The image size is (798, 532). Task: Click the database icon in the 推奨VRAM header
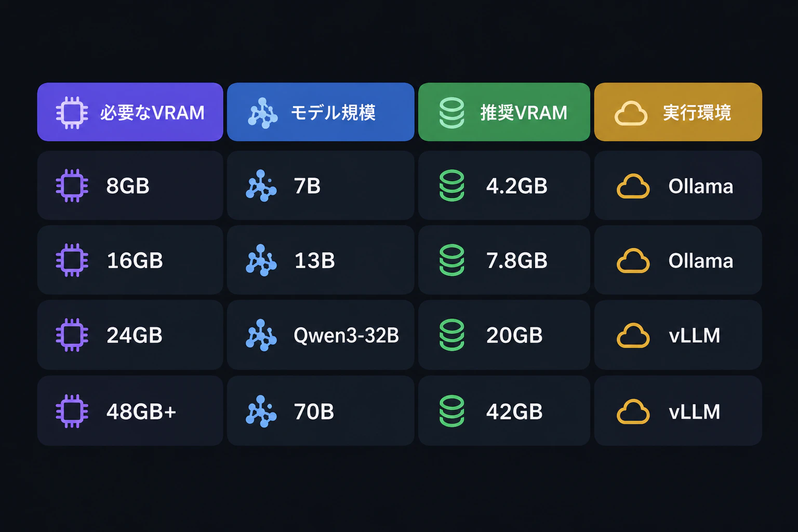(452, 113)
